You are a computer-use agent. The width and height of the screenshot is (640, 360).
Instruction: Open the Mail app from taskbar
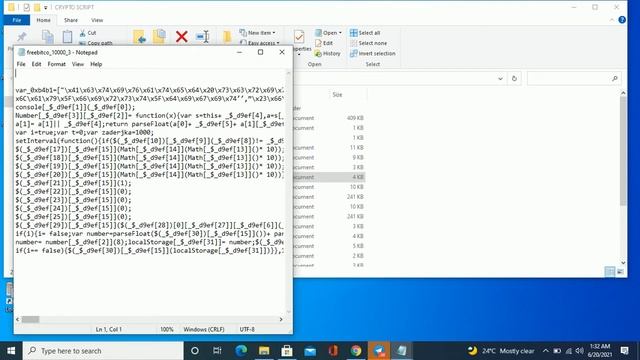point(310,351)
